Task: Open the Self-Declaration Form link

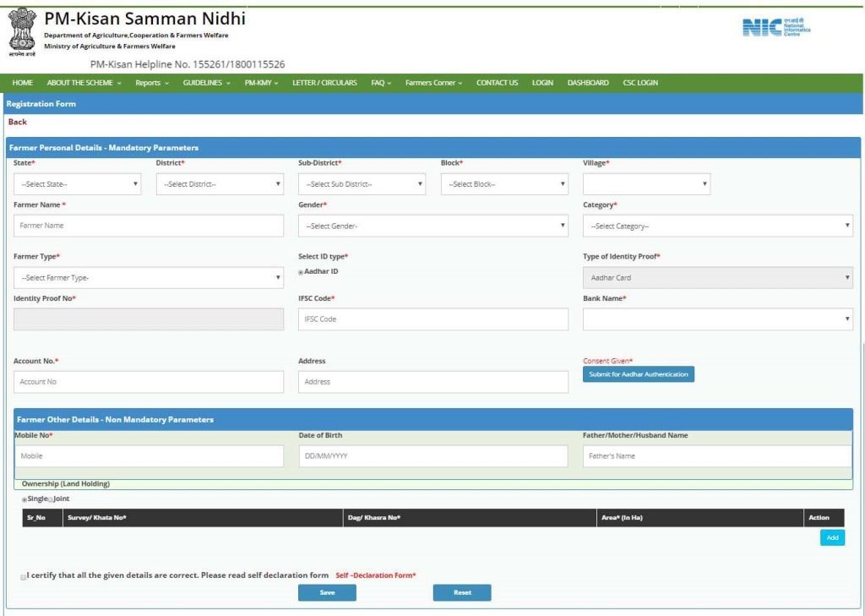Action: (376, 575)
